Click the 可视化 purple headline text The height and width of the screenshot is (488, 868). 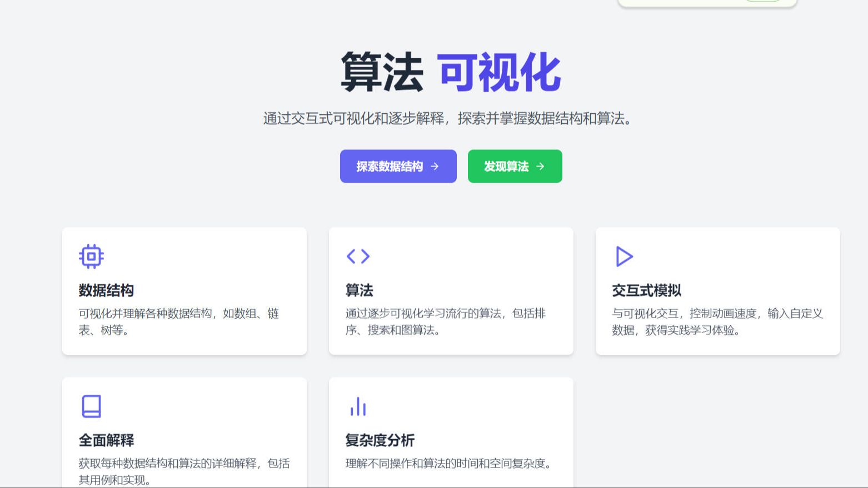pyautogui.click(x=499, y=72)
